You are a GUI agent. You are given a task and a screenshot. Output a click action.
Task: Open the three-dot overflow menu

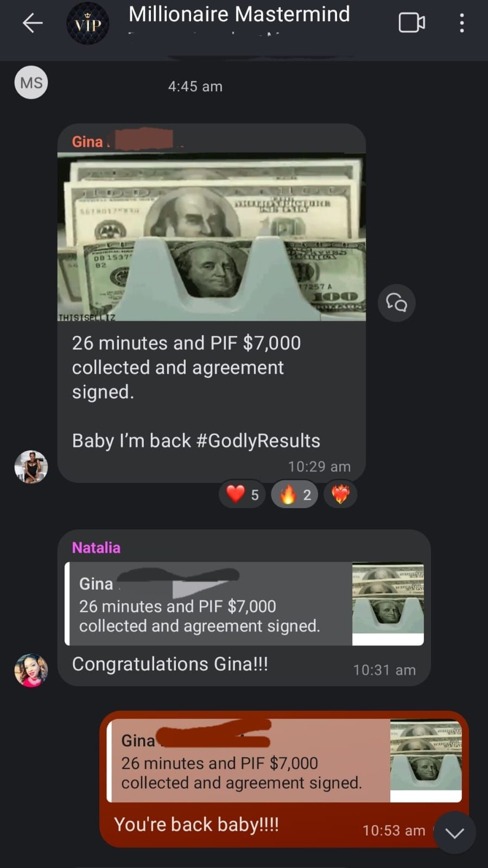click(x=461, y=23)
